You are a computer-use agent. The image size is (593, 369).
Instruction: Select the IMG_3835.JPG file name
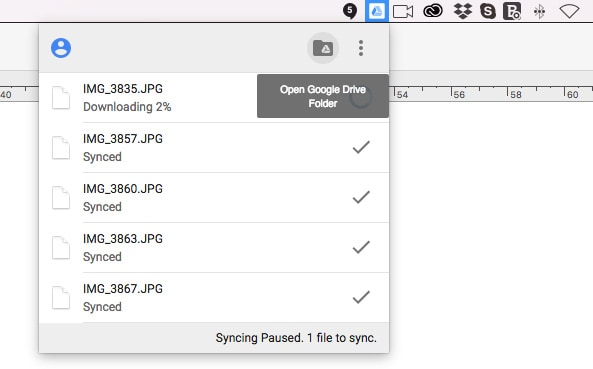pyautogui.click(x=123, y=89)
